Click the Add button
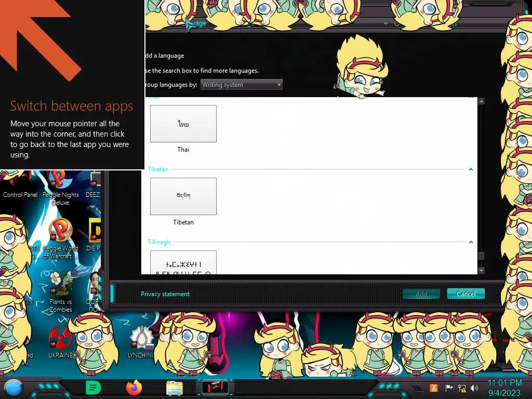 tap(421, 294)
